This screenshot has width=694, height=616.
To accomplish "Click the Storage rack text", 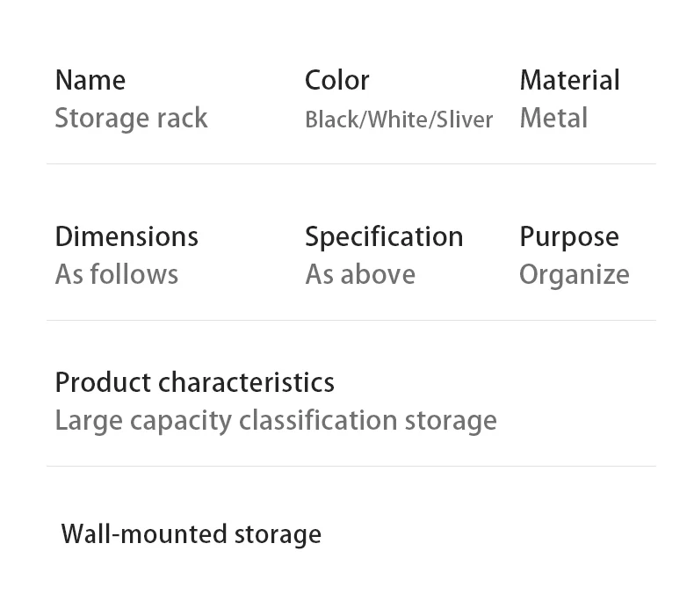I will [x=131, y=118].
